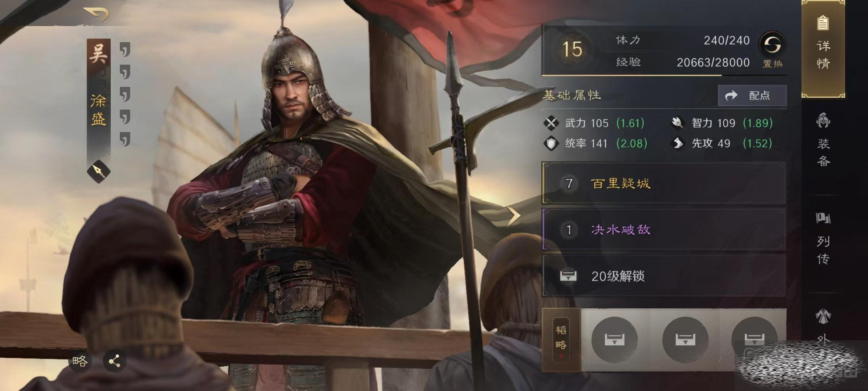The image size is (868, 391).
Task: Switch to the 列传 biography tab
Action: click(823, 239)
